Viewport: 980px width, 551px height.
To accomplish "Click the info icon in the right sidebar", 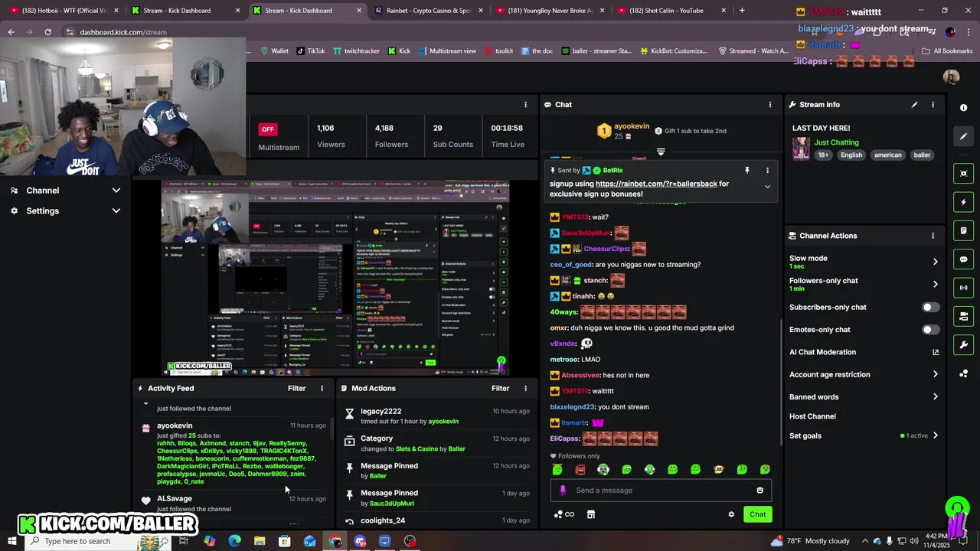I will click(x=963, y=108).
